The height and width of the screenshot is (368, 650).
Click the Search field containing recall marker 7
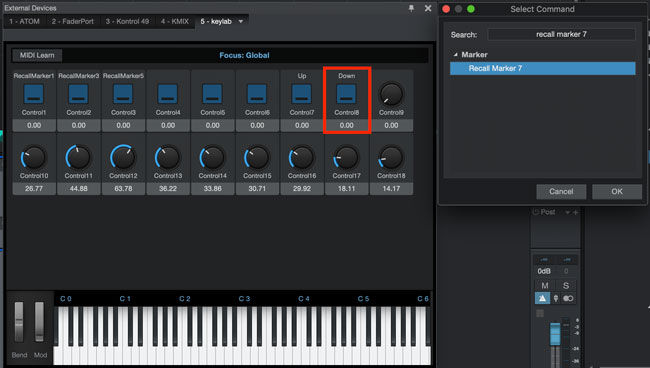[561, 34]
